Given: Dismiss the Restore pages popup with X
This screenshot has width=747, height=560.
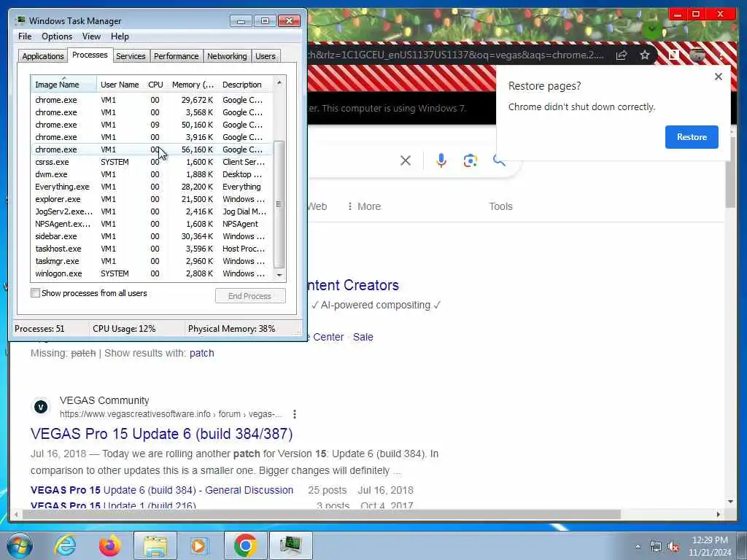Looking at the screenshot, I should (x=719, y=77).
